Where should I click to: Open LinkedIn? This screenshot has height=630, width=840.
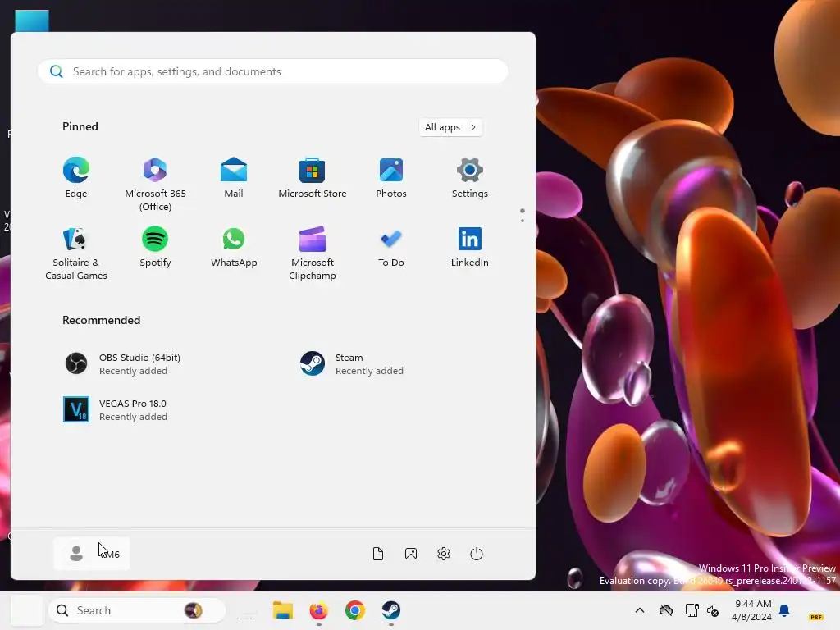click(469, 248)
